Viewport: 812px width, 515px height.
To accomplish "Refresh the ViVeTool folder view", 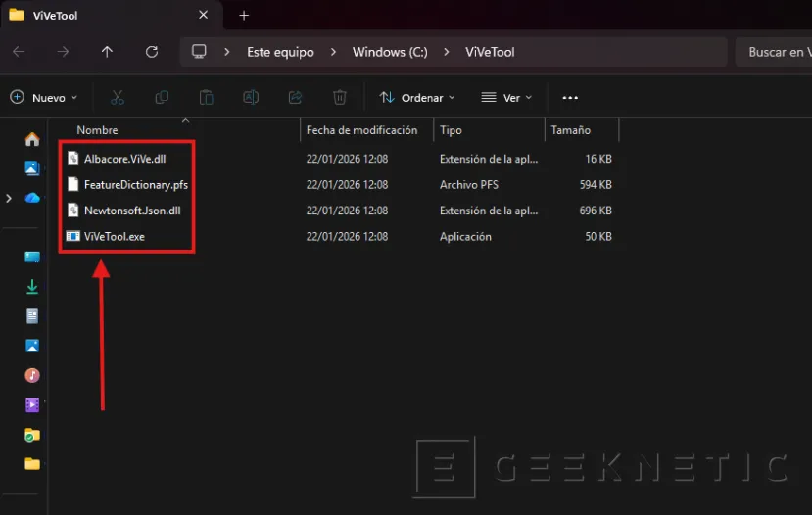I will [x=152, y=52].
